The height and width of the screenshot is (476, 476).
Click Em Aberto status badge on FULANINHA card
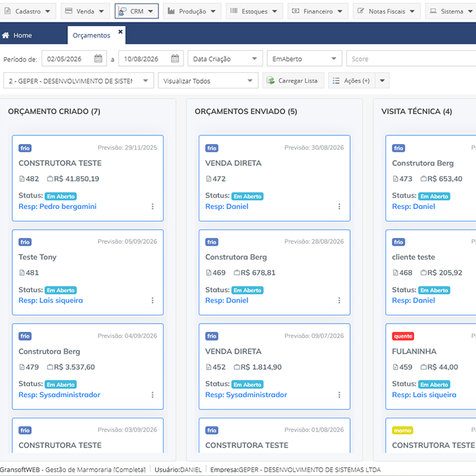(434, 385)
